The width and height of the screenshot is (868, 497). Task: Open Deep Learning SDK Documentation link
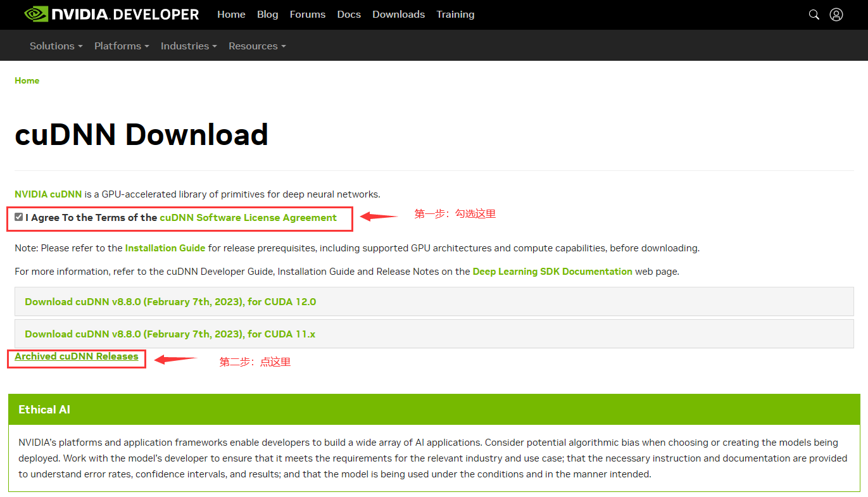[553, 271]
